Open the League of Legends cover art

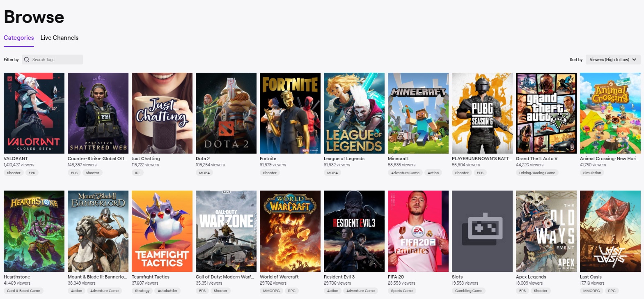(354, 113)
